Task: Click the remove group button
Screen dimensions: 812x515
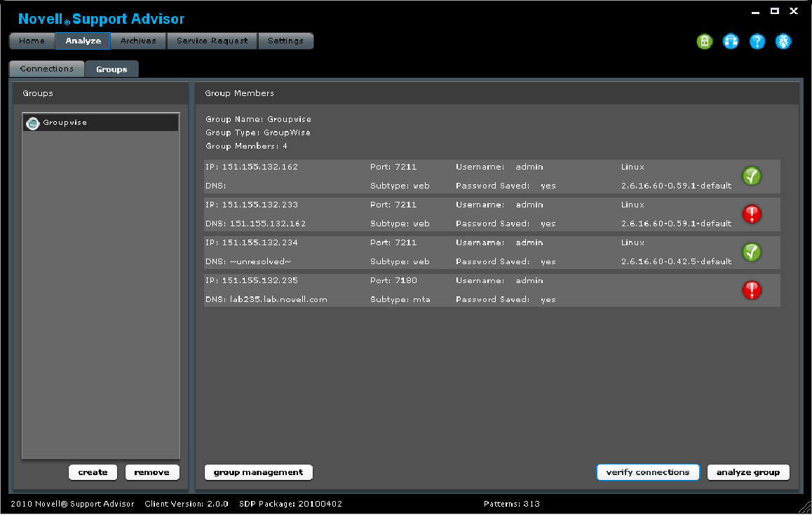Action: pyautogui.click(x=151, y=472)
